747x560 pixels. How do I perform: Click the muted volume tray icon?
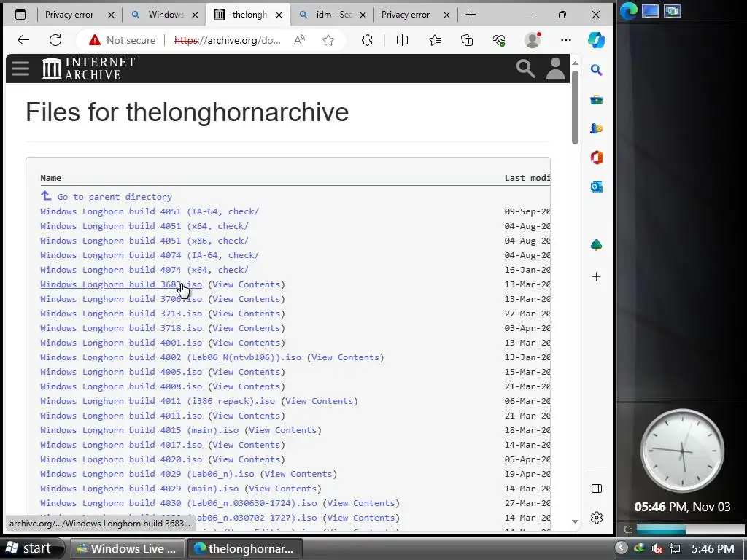coord(657,548)
